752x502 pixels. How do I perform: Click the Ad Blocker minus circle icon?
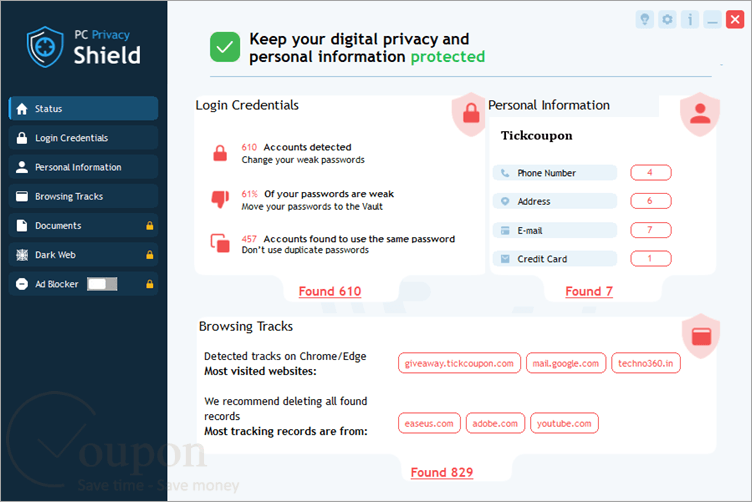pos(22,284)
